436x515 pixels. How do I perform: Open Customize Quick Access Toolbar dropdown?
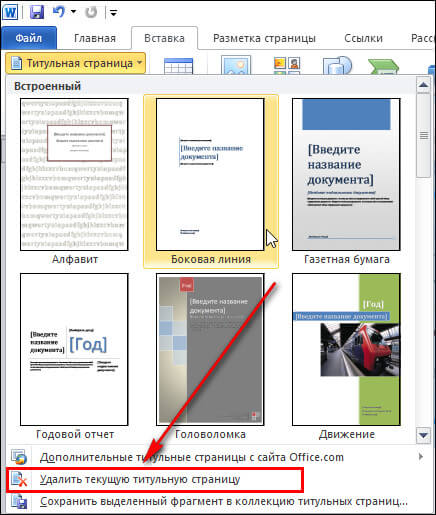tap(113, 13)
